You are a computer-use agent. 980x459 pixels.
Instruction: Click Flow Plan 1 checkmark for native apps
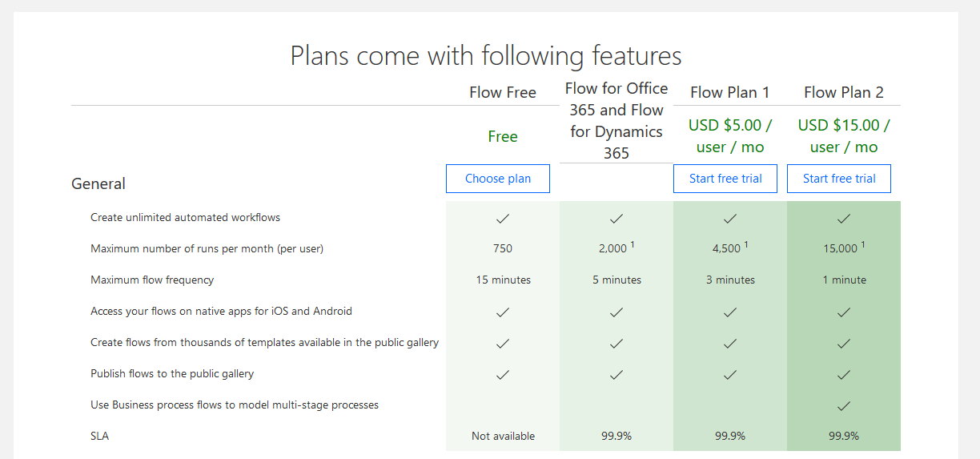pos(730,312)
